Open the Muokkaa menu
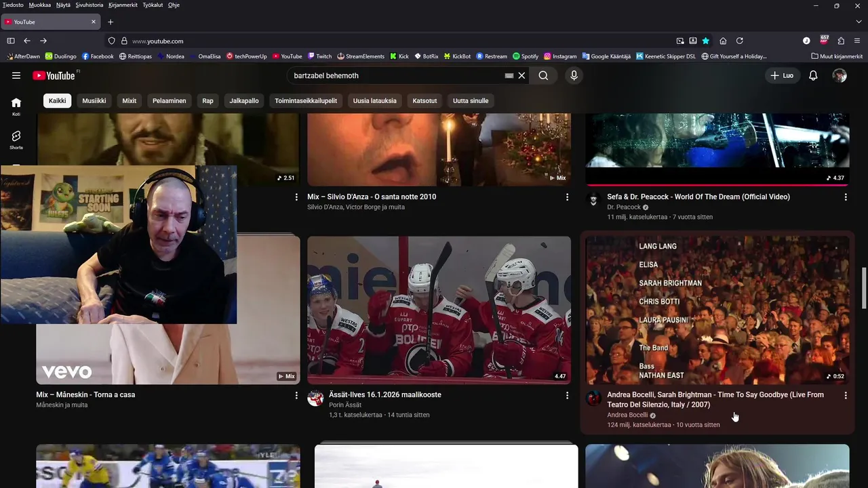The height and width of the screenshot is (488, 868). pyautogui.click(x=40, y=5)
